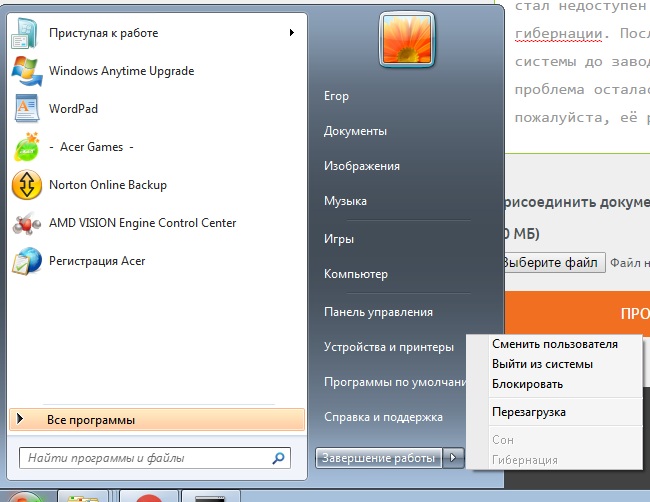Open the Егор user folder
Image resolution: width=650 pixels, height=502 pixels.
(x=336, y=96)
